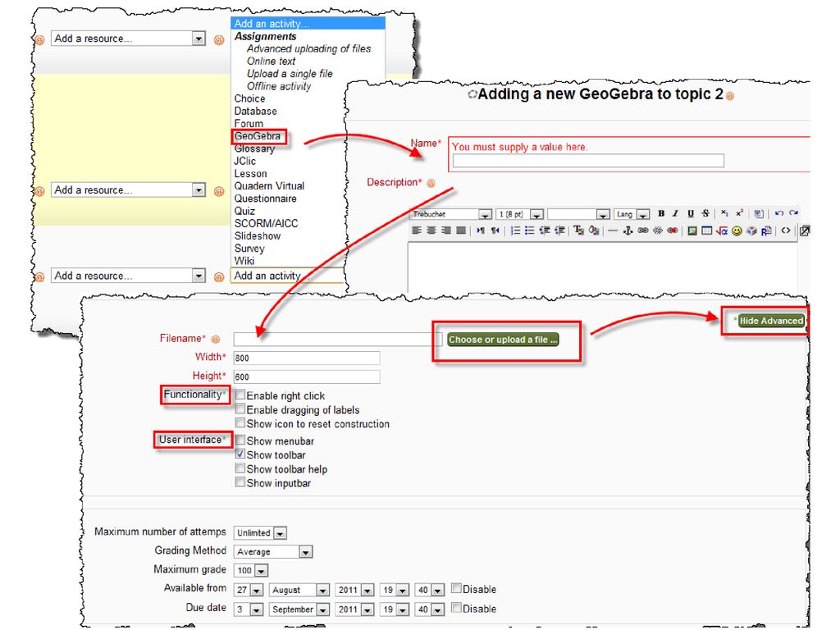The height and width of the screenshot is (630, 840).
Task: Tick Show icon to reset construction
Action: (240, 422)
